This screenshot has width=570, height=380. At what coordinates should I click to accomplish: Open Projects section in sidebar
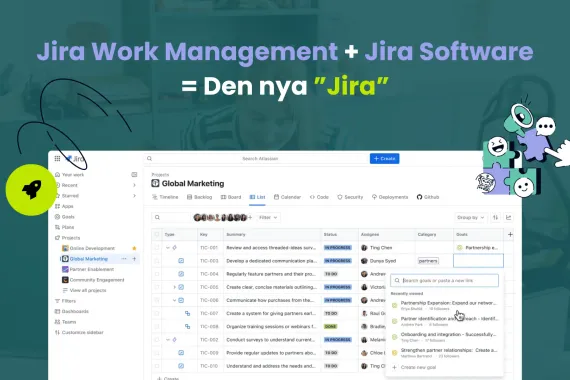[67, 238]
